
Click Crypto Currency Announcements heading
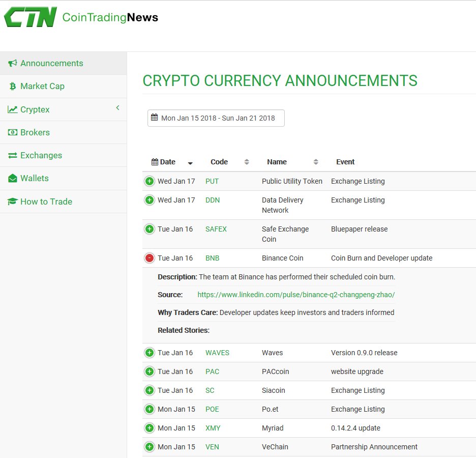pos(280,81)
